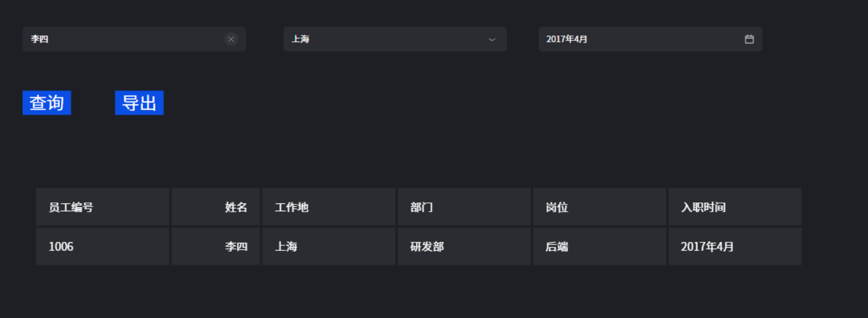Focus the name input containing 李四
Image resolution: width=868 pixels, height=318 pixels.
point(122,39)
